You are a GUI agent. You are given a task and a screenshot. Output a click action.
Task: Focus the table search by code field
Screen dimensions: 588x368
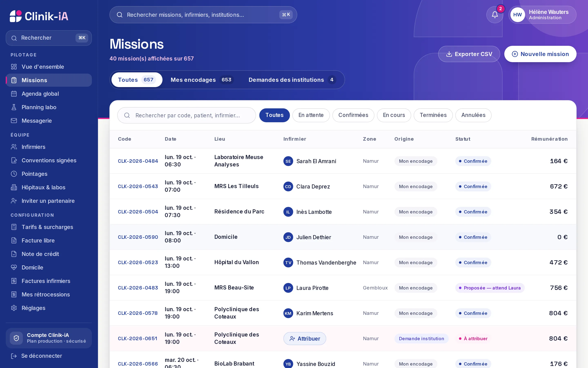pyautogui.click(x=186, y=115)
